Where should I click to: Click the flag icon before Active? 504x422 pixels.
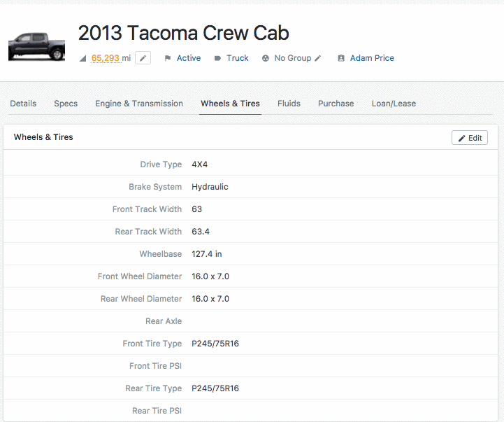coord(168,59)
